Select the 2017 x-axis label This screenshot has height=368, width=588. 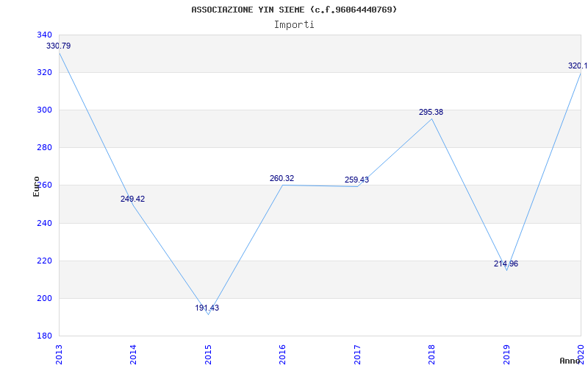pos(357,355)
